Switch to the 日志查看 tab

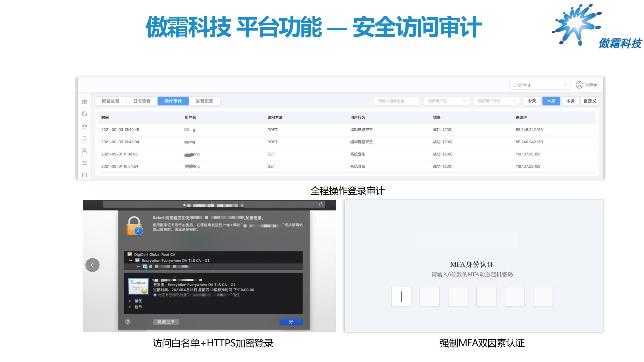142,101
